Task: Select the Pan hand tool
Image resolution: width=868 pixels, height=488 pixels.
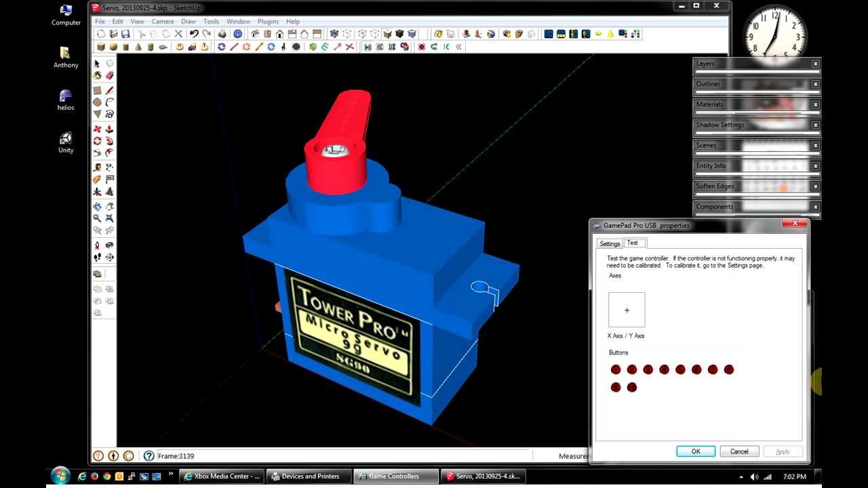Action: pos(109,206)
